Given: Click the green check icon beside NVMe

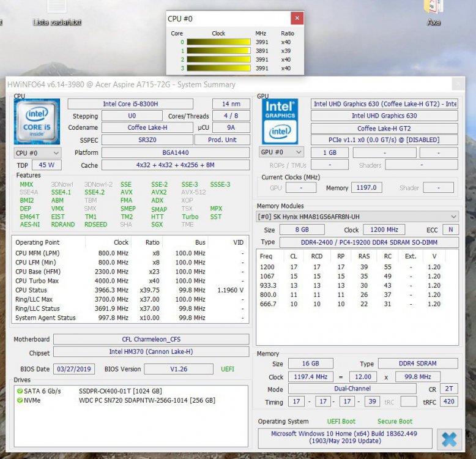Looking at the screenshot, I should [20, 400].
